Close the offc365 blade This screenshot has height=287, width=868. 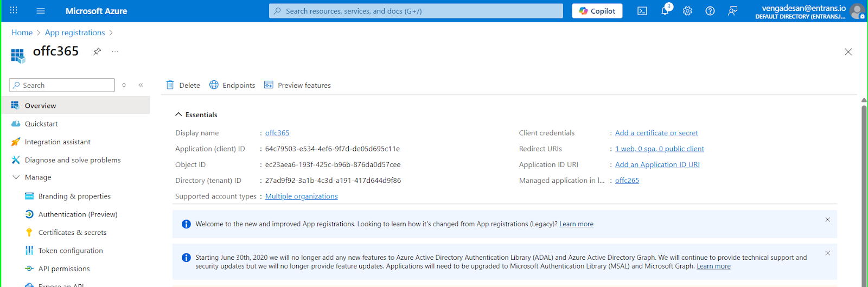pos(848,52)
